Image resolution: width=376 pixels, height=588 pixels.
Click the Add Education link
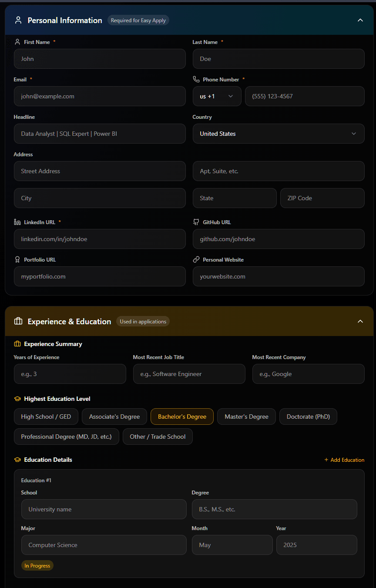(x=344, y=460)
